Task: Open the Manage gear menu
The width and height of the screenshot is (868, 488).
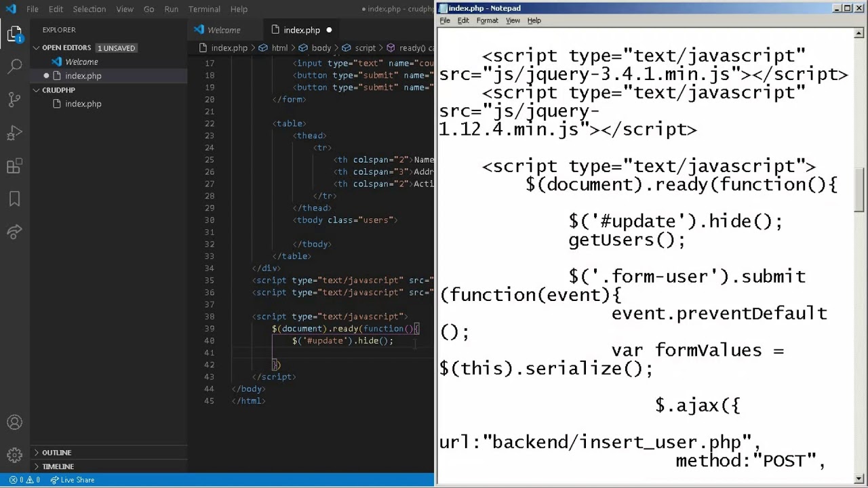Action: coord(15,455)
